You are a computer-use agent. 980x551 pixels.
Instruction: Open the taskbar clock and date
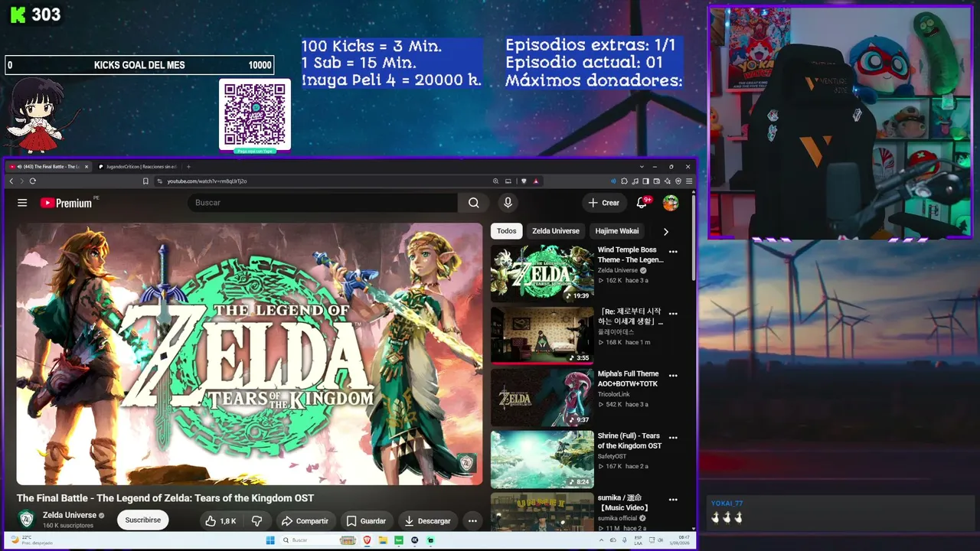[x=679, y=540]
